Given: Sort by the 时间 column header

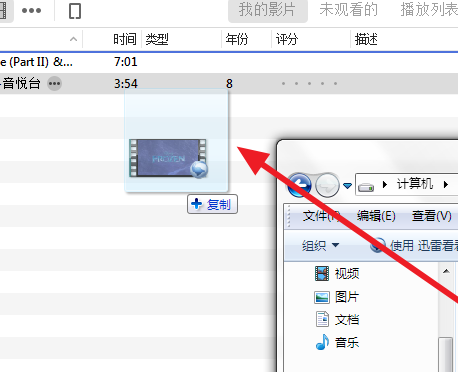Looking at the screenshot, I should (x=124, y=39).
